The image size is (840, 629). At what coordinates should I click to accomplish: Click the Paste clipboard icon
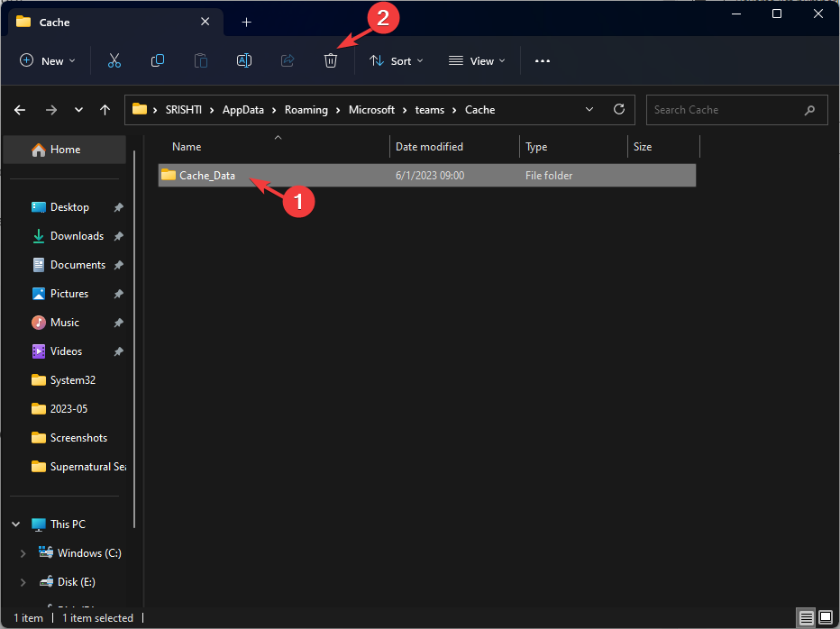[x=201, y=60]
